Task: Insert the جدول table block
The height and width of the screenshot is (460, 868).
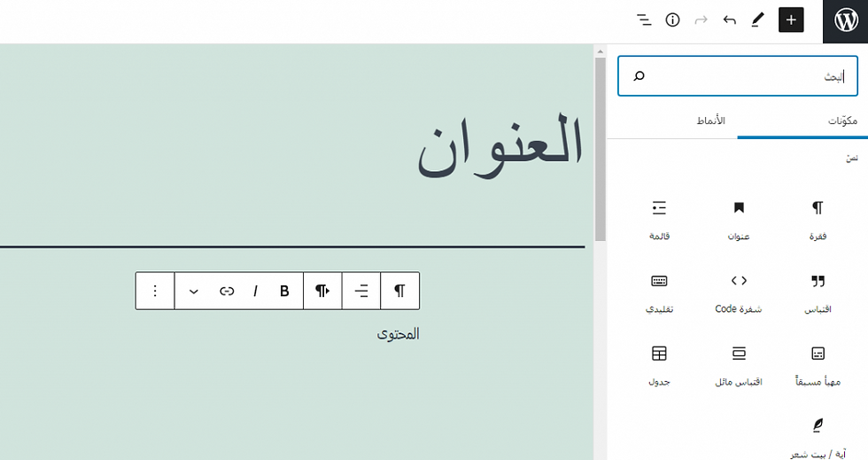Action: pos(659,364)
